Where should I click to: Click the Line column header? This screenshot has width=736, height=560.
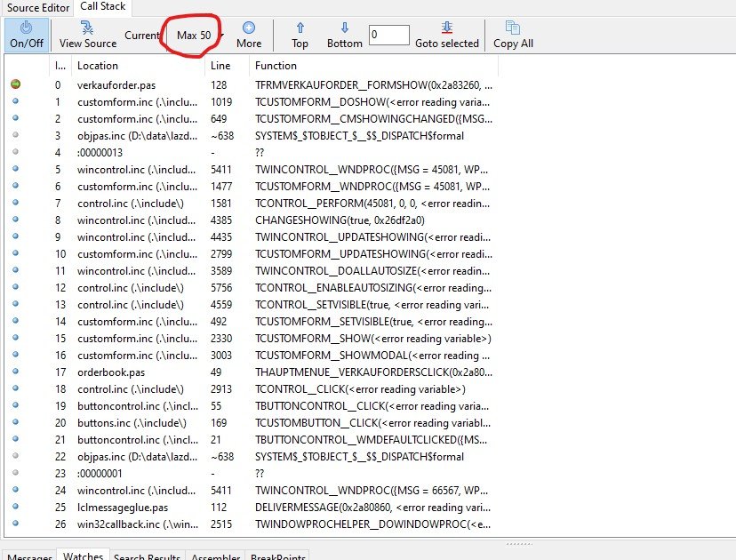[221, 66]
